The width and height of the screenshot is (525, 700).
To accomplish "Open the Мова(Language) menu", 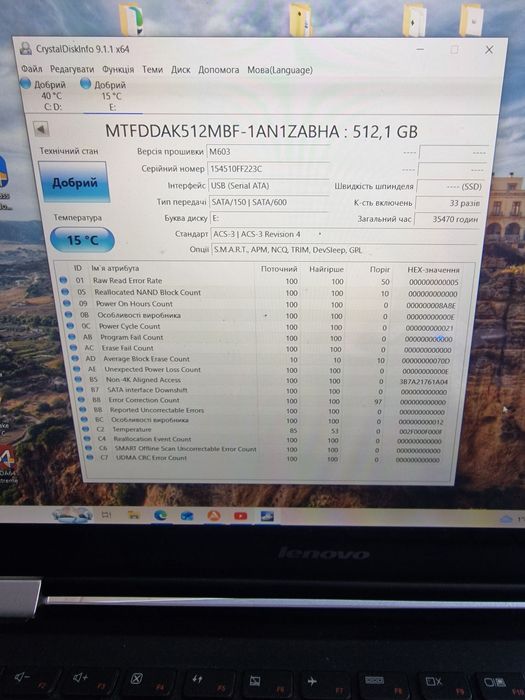I will [280, 71].
